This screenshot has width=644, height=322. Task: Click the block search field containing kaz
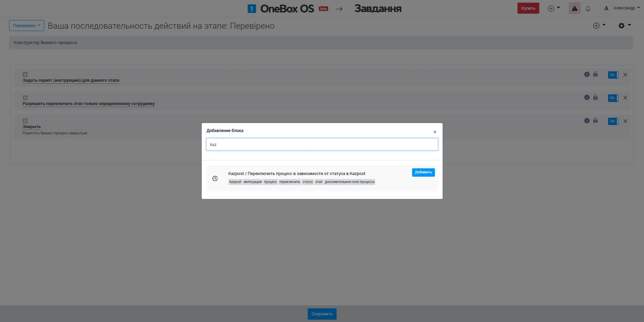pos(322,144)
